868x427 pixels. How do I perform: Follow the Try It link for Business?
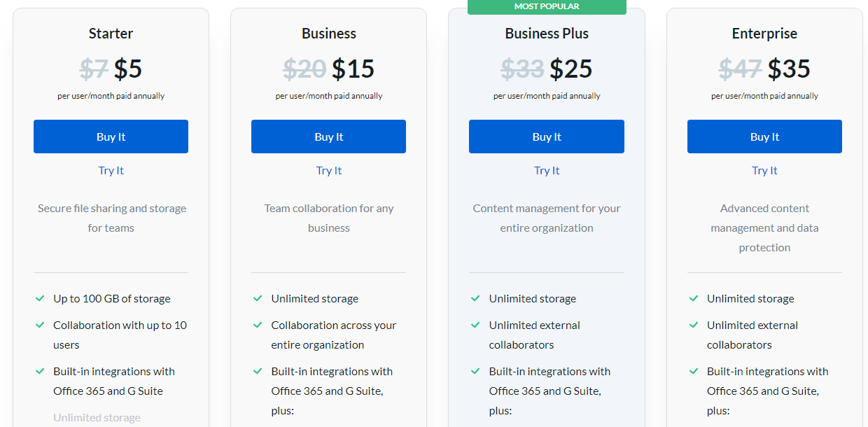coord(329,171)
